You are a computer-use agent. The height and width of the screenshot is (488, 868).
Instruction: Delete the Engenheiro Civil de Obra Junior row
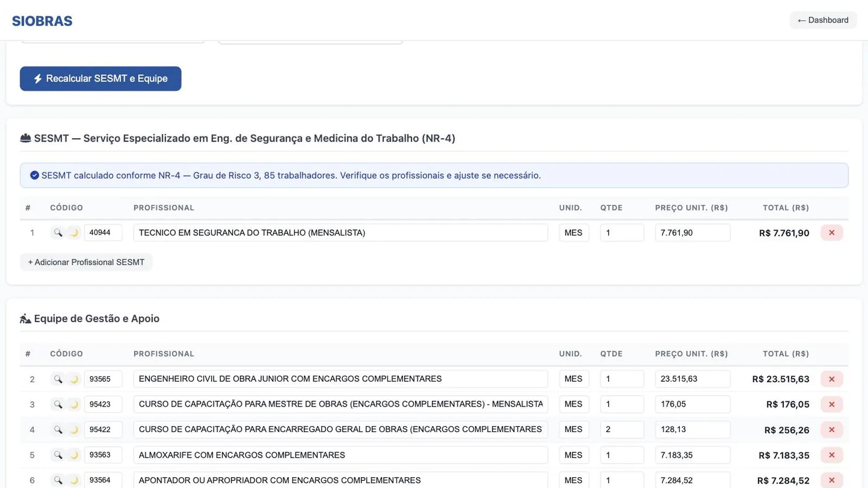pos(832,379)
